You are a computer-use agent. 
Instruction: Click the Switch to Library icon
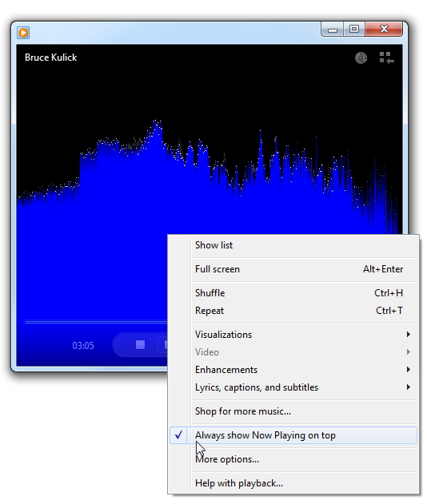[x=386, y=58]
